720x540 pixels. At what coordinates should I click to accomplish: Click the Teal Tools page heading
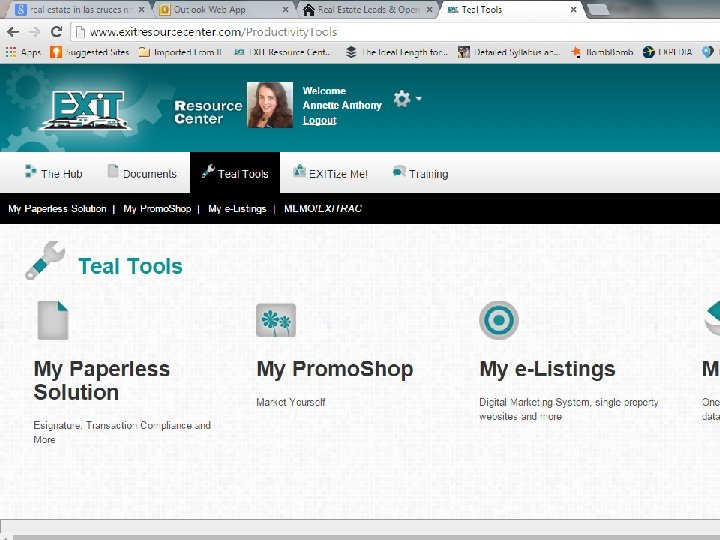click(x=130, y=266)
